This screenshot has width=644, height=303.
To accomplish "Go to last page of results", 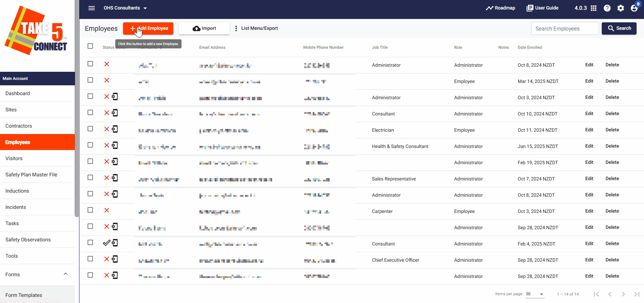I will click(x=637, y=294).
